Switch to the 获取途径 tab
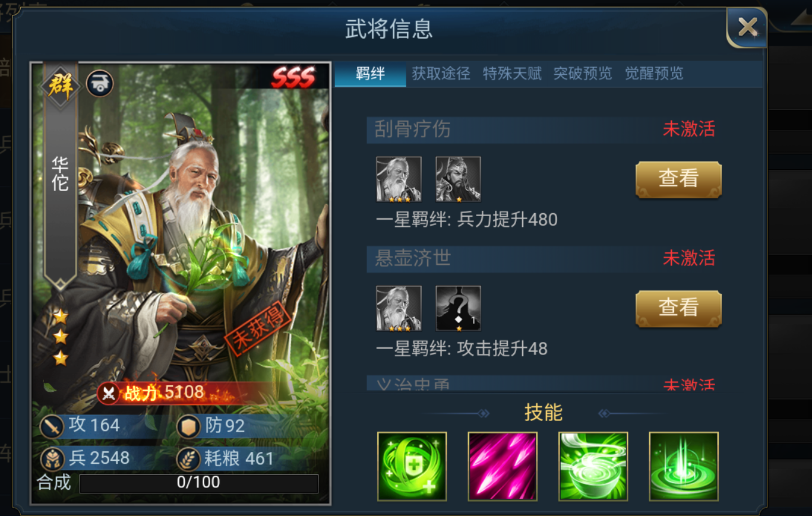Screen dimensions: 812x516 pos(441,74)
